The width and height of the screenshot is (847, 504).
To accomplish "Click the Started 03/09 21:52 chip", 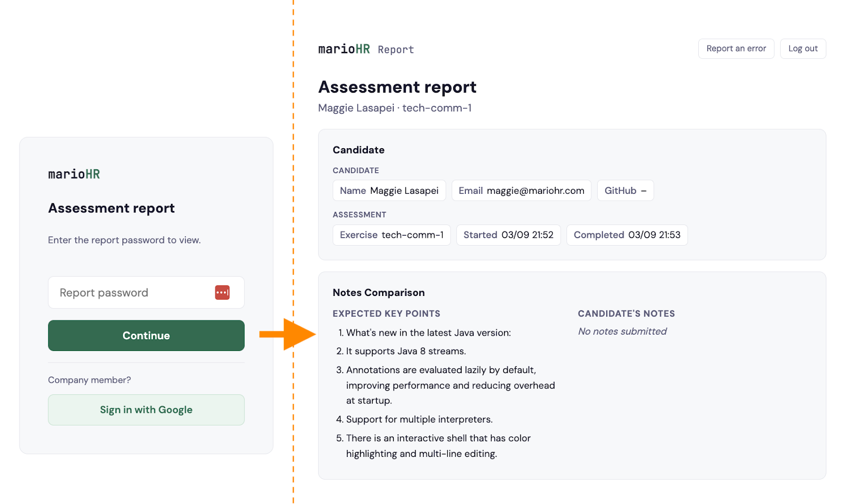I will 508,235.
